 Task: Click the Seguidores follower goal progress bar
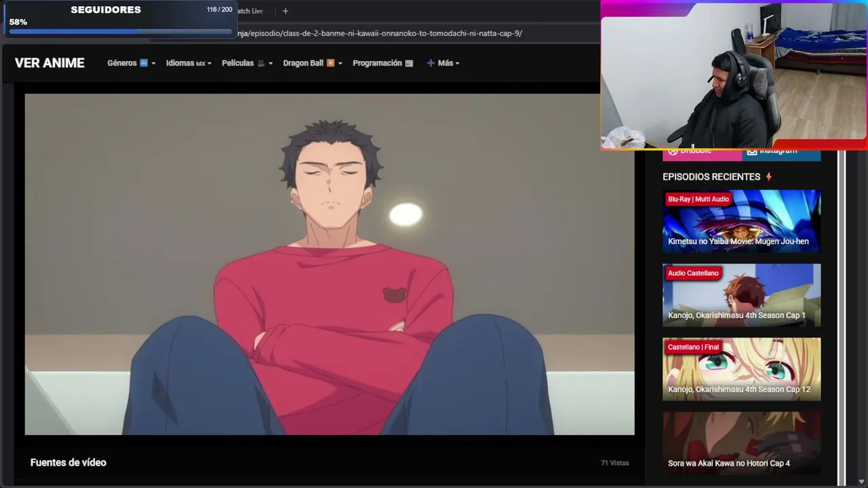point(120,31)
